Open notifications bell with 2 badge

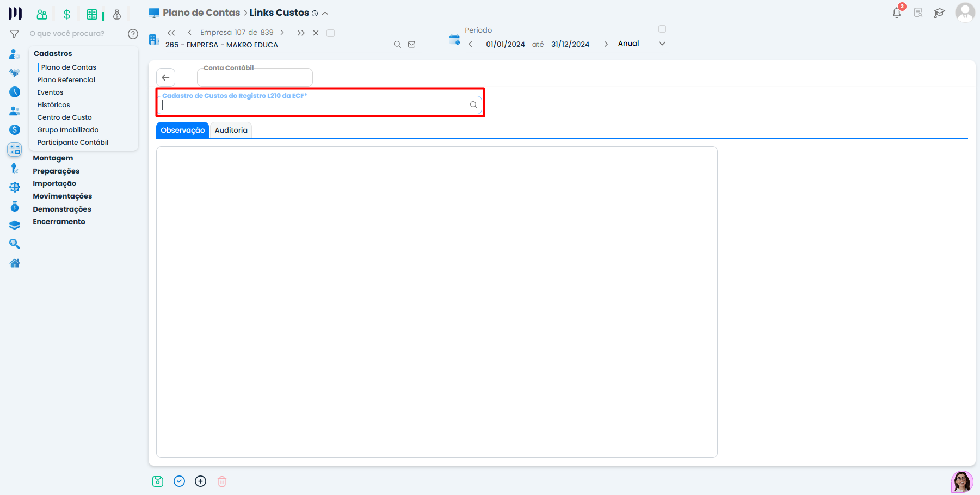[897, 12]
